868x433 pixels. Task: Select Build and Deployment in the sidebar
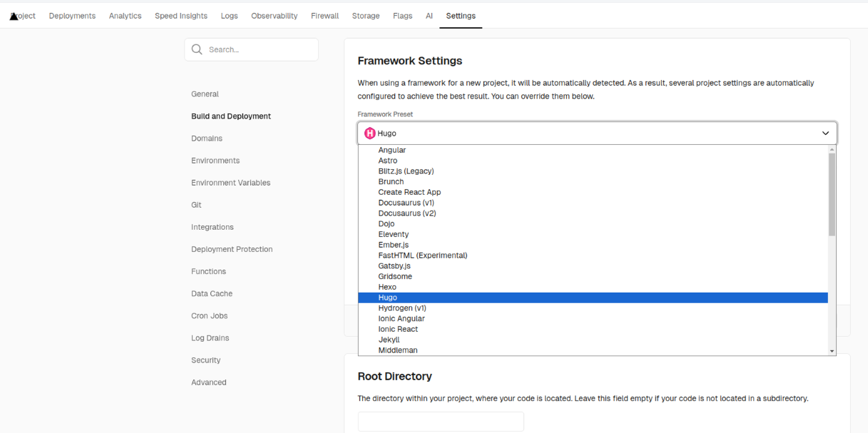(231, 116)
